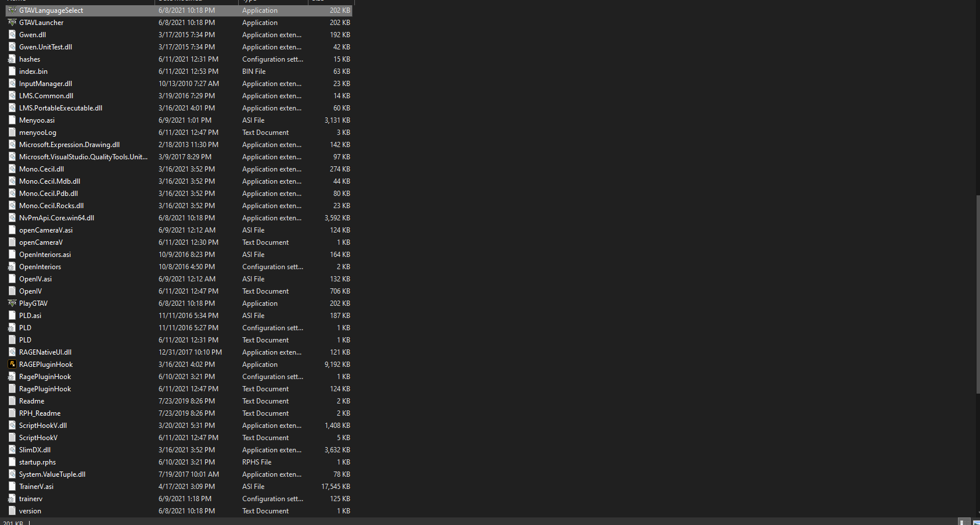
Task: Click the hashes configuration file icon
Action: (x=12, y=59)
